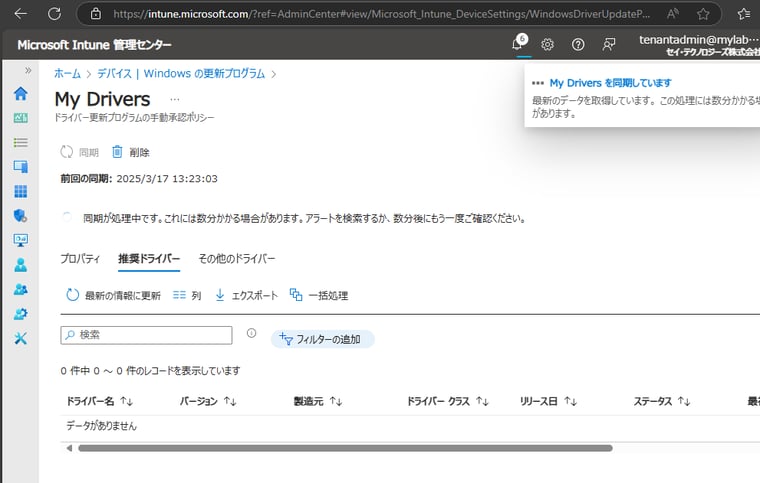Click the horizontal scrollbar left arrow
This screenshot has height=483, width=760.
coord(69,448)
